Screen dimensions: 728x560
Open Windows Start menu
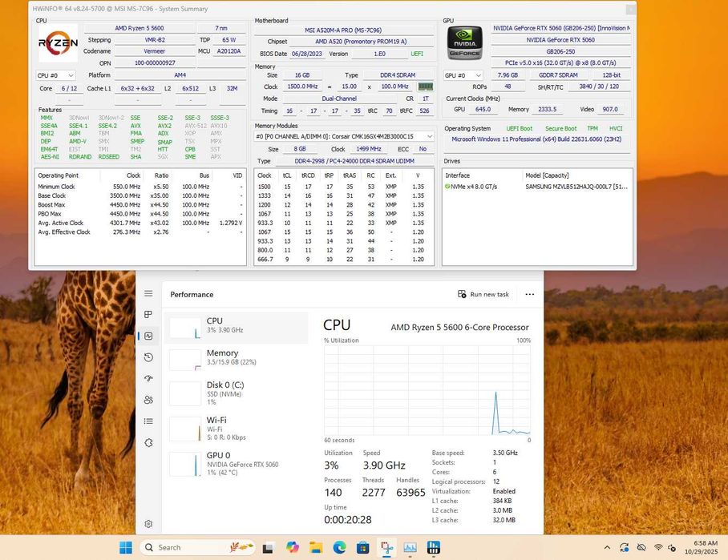coord(126,547)
